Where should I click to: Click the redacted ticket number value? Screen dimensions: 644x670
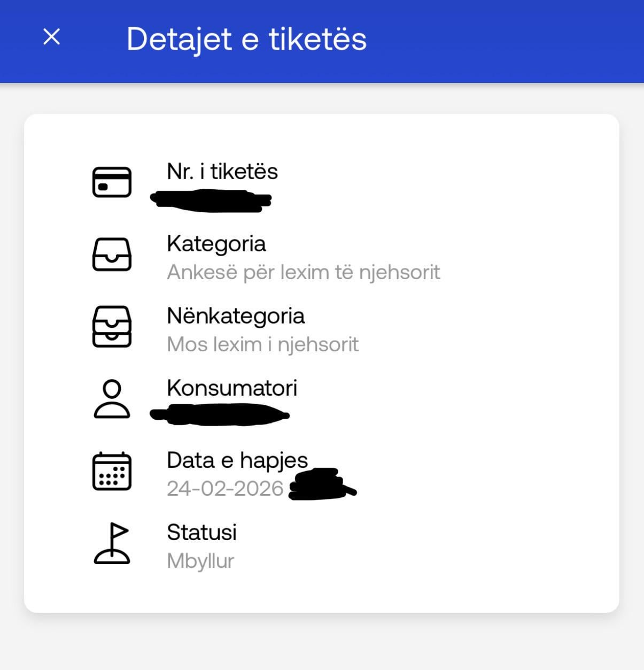211,201
